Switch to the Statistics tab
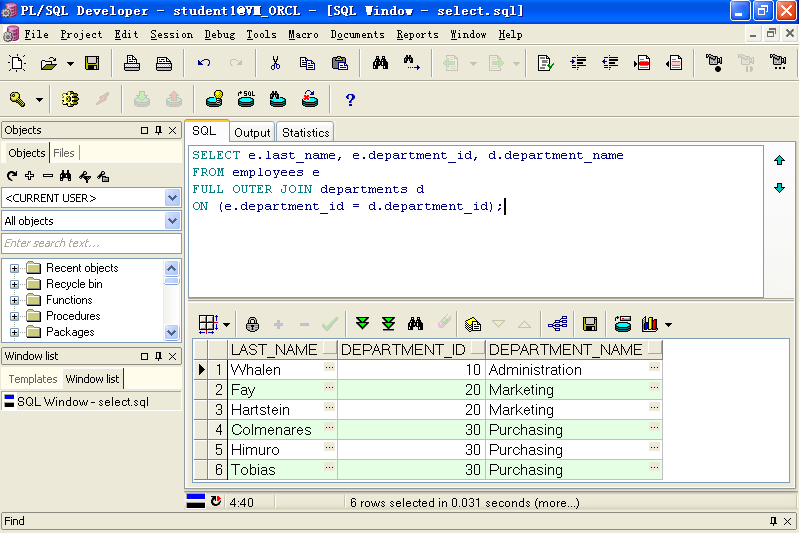The width and height of the screenshot is (799, 533). (x=305, y=132)
